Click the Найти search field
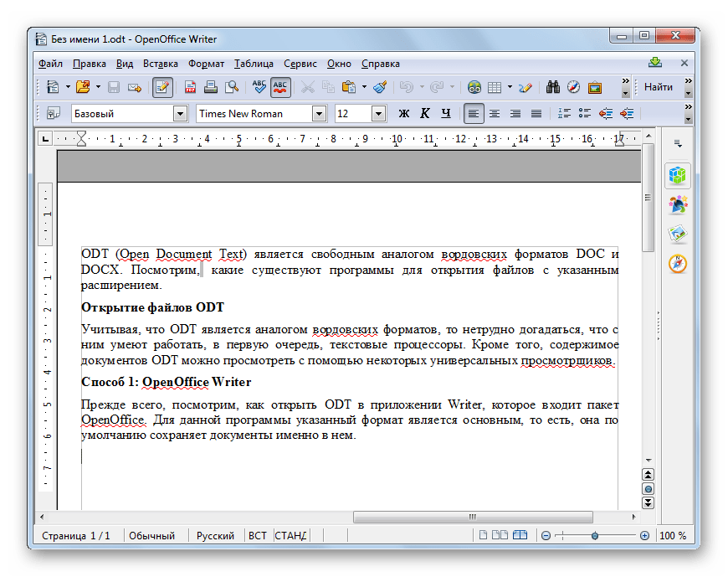The image size is (728, 577). point(659,87)
